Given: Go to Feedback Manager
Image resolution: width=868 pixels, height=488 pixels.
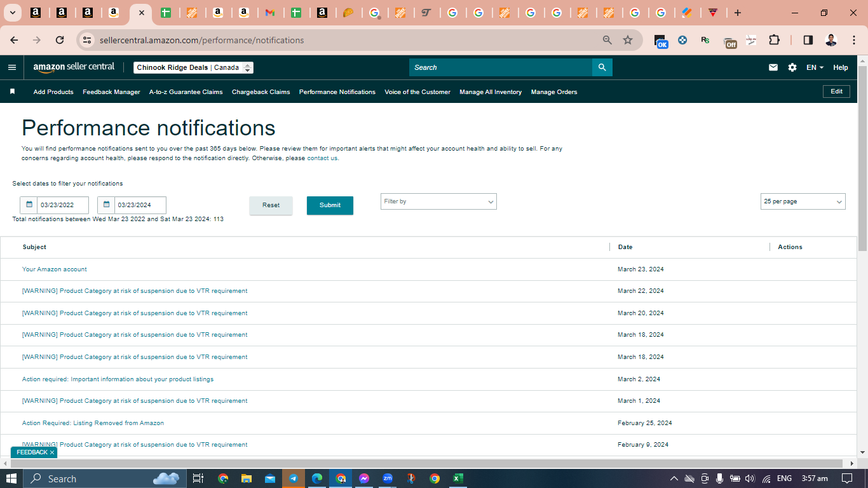Looking at the screenshot, I should (111, 92).
